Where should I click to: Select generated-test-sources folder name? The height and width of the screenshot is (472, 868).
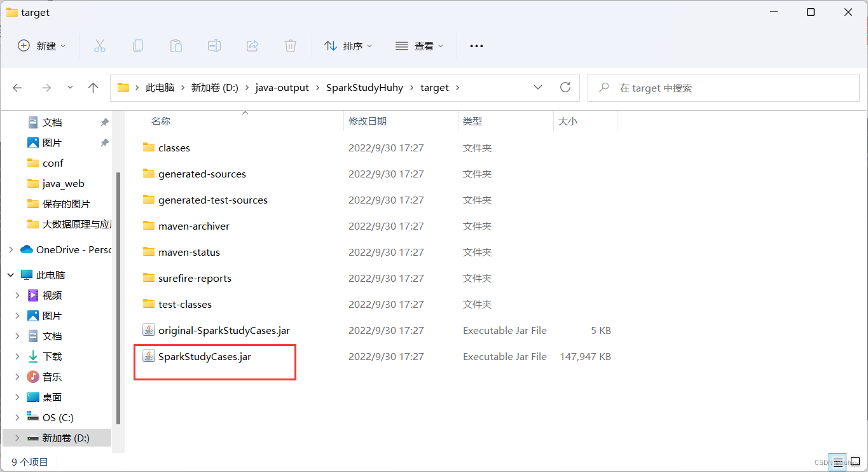click(213, 200)
